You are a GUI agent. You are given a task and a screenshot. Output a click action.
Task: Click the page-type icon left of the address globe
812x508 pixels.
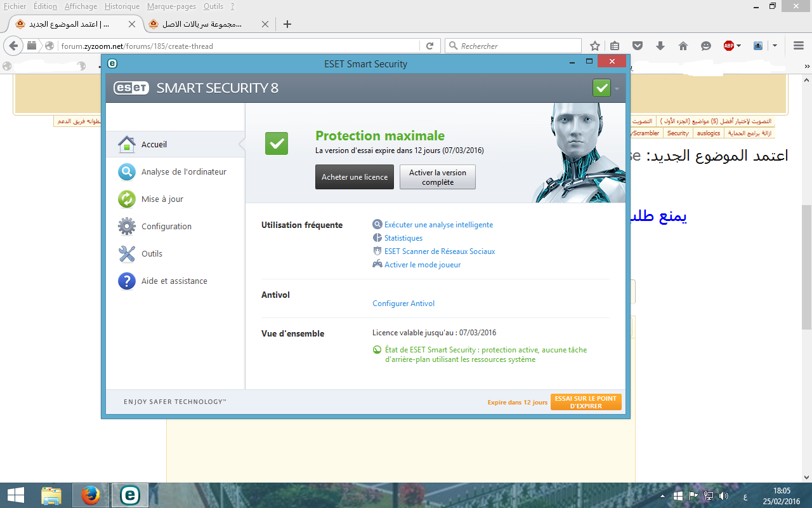[32, 46]
